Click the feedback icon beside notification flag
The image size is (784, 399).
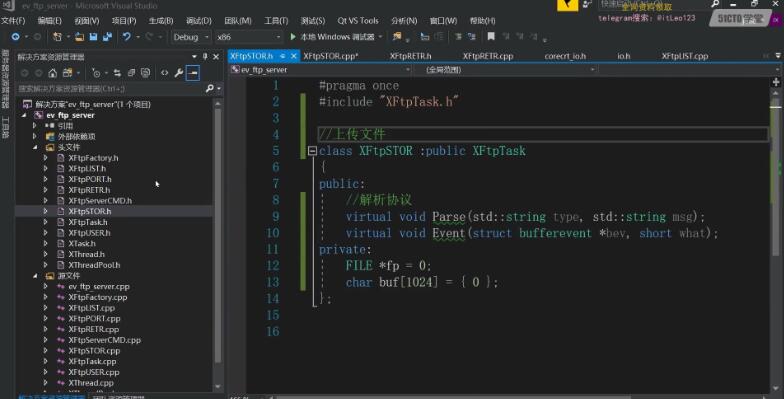pos(587,4)
